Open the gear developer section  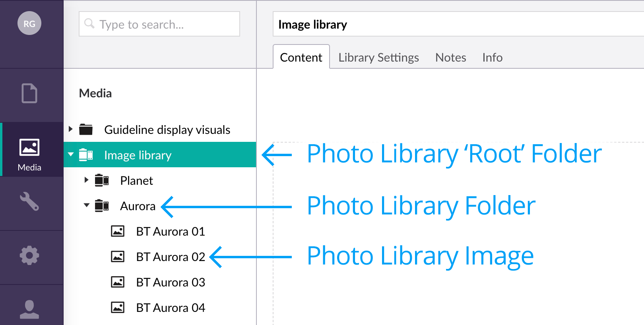(29, 255)
